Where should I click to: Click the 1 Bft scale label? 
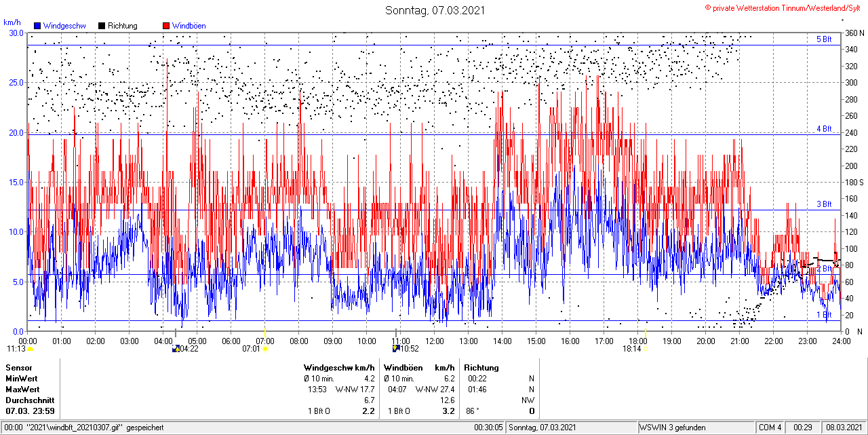pyautogui.click(x=824, y=315)
